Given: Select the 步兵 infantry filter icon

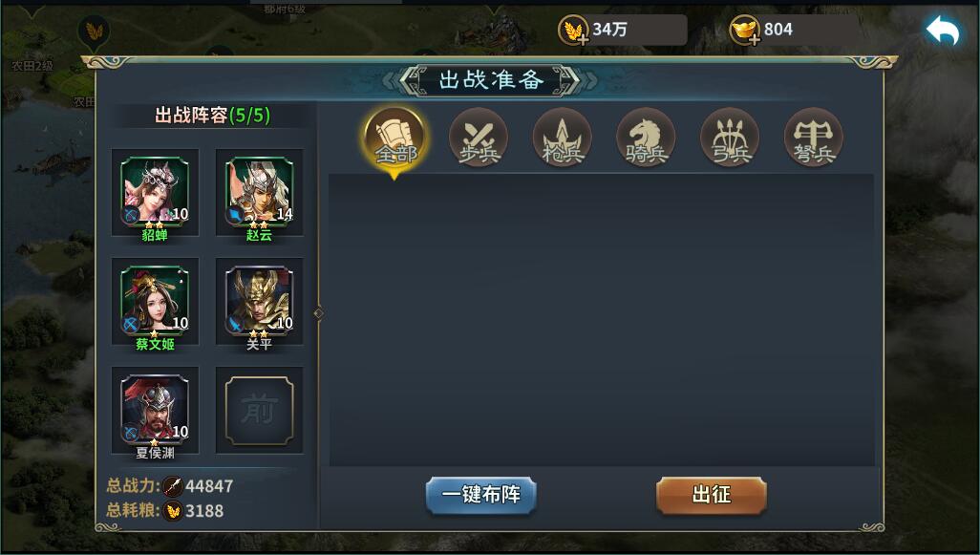Looking at the screenshot, I should point(479,138).
